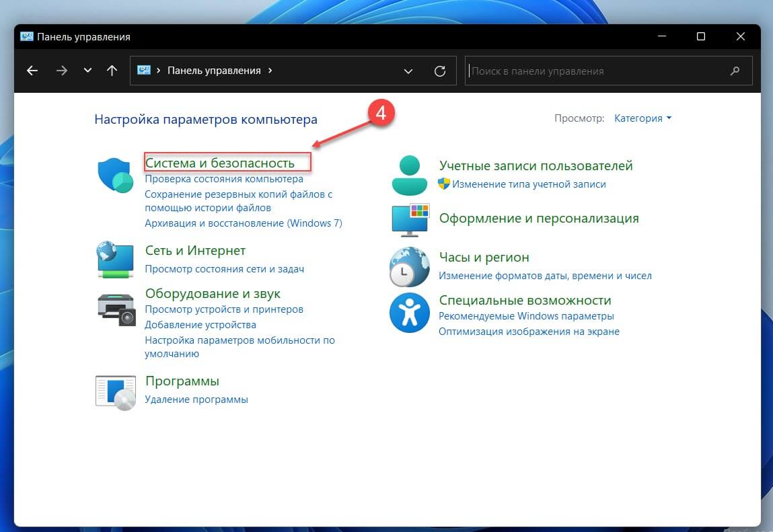Click the back arrow navigation button

point(32,71)
